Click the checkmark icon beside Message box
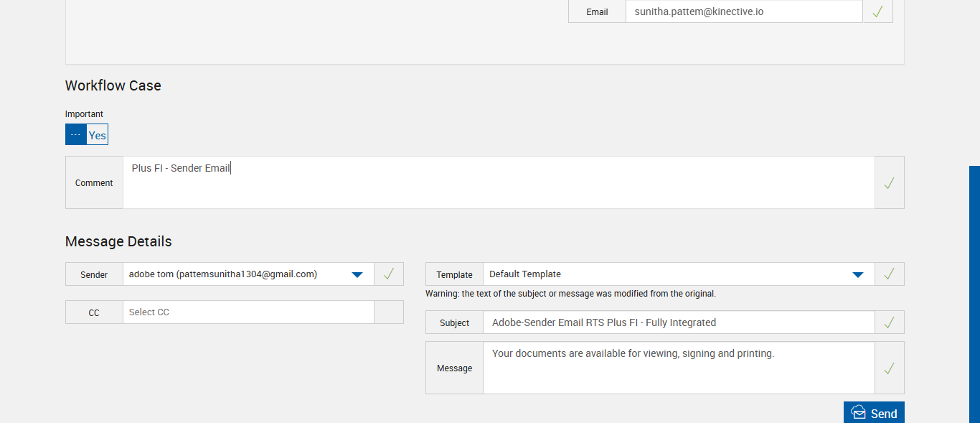 tap(889, 368)
